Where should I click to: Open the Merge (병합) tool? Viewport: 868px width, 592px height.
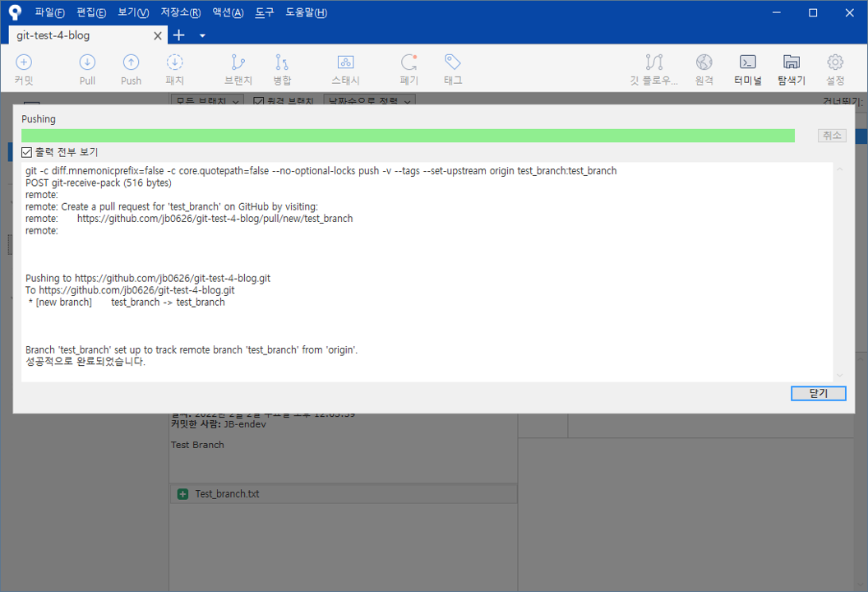tap(282, 70)
